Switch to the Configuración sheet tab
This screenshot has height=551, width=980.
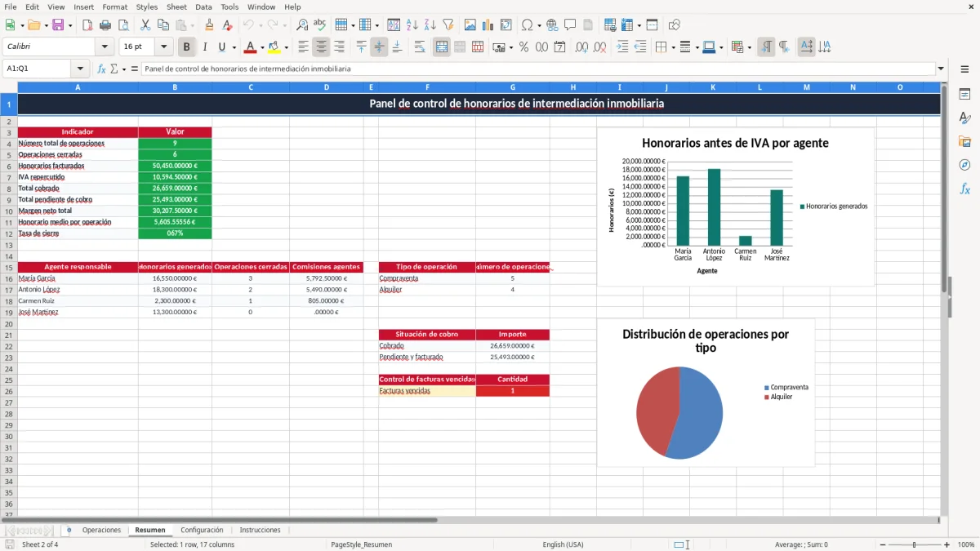pos(202,530)
